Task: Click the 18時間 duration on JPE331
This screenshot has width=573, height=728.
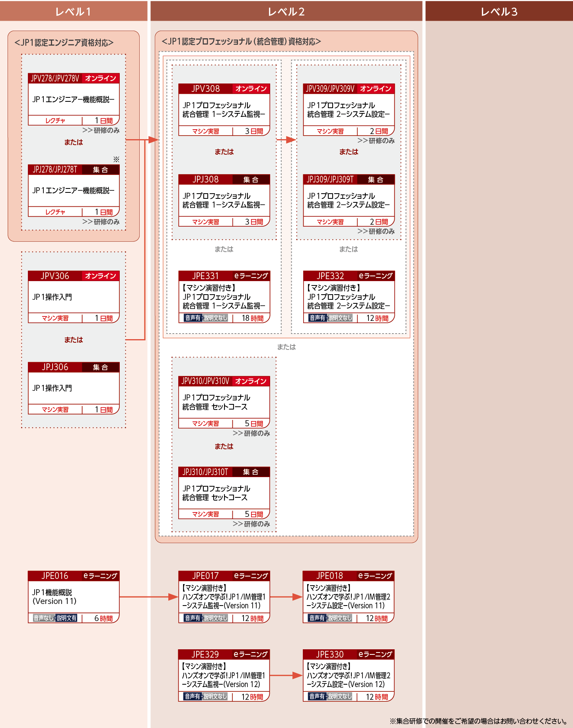Action: 253,318
